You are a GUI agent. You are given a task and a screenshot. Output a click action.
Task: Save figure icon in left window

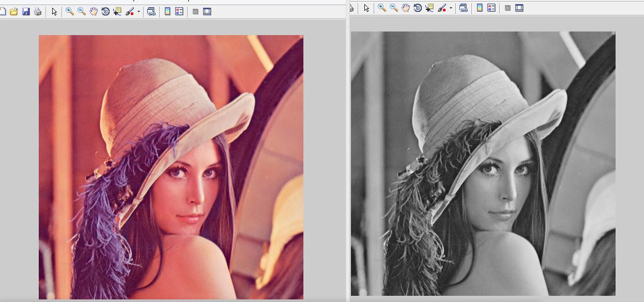(x=26, y=11)
